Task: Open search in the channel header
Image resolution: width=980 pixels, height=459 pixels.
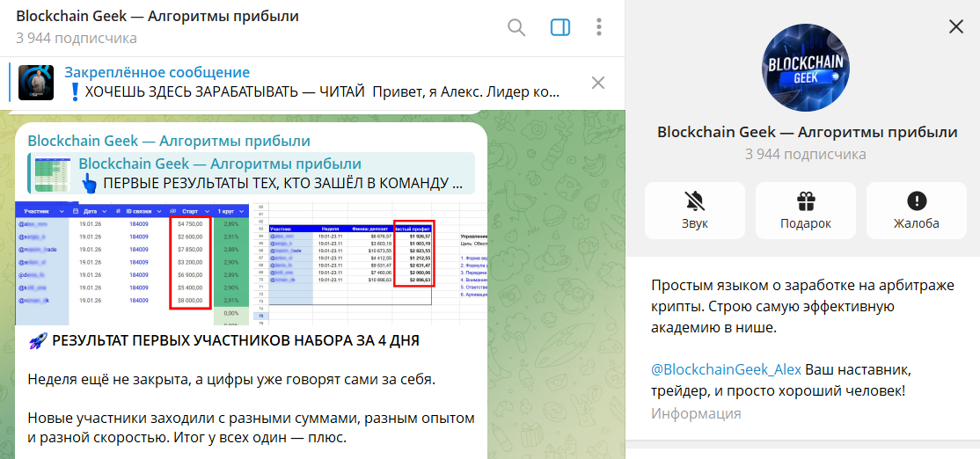Action: point(516,27)
